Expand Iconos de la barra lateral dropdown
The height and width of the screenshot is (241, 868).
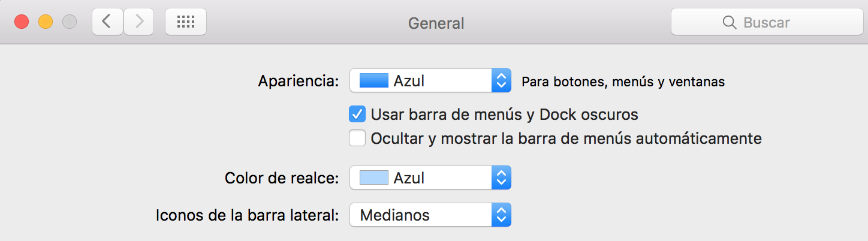[430, 215]
